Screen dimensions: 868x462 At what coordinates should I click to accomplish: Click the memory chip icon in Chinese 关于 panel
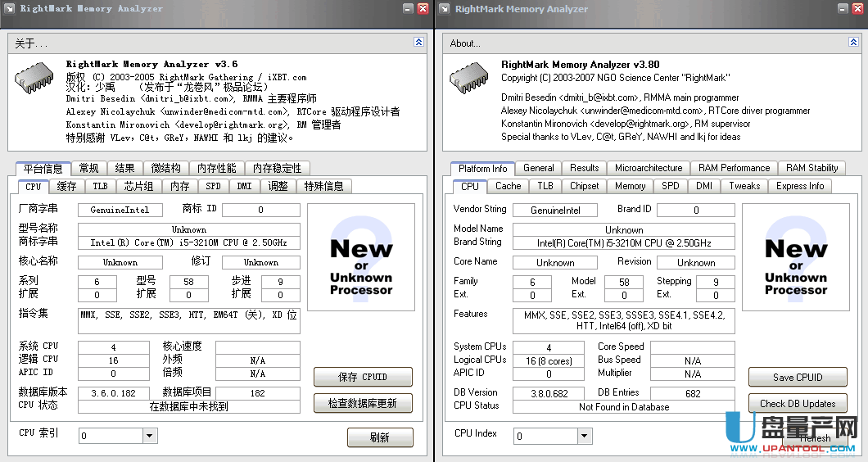pos(34,77)
